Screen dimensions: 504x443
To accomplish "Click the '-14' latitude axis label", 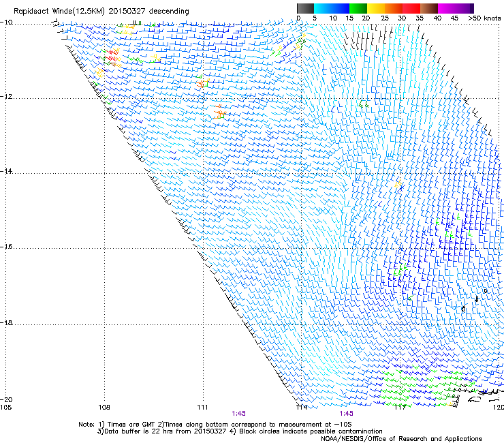I will point(6,171).
